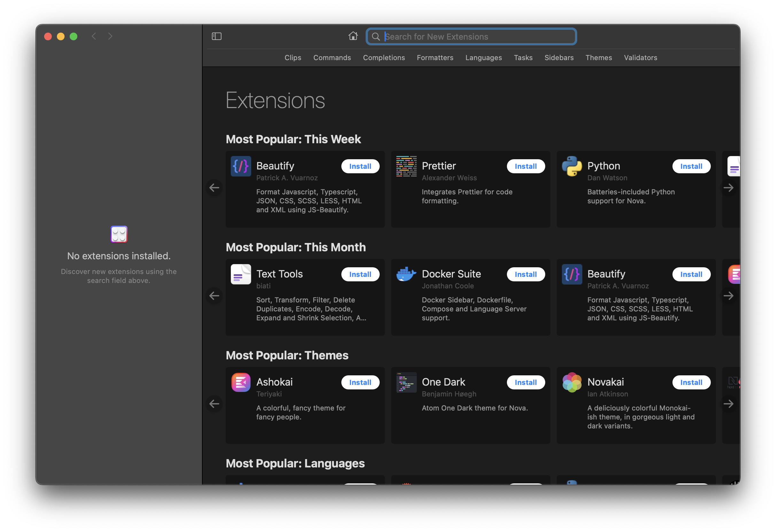Click author name Jonathan Coole
This screenshot has height=532, width=776.
pos(447,286)
